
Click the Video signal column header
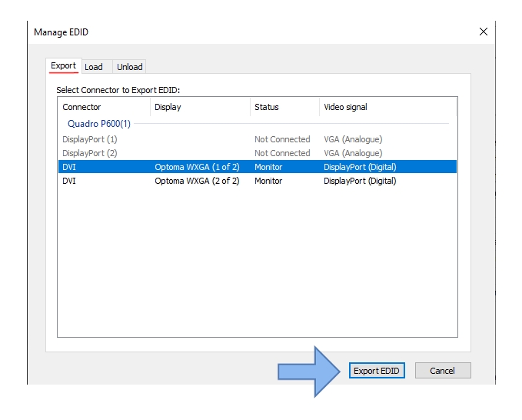345,107
